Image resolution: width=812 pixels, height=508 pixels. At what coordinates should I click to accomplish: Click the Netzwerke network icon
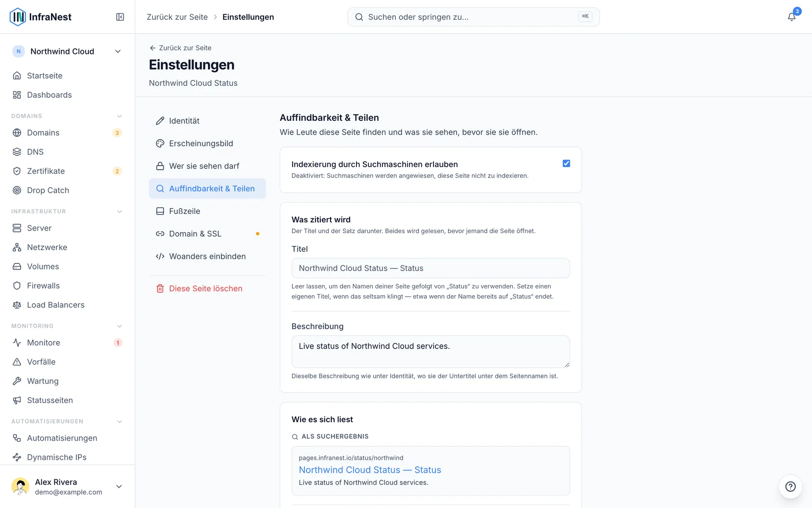[x=17, y=247]
